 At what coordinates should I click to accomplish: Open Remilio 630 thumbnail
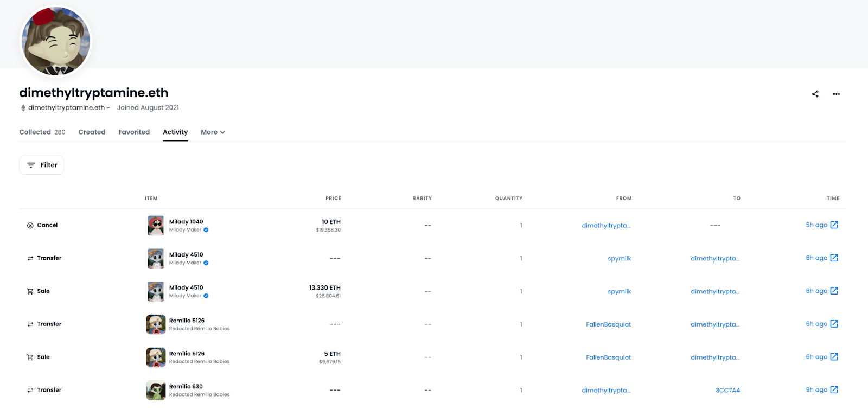[x=156, y=390]
